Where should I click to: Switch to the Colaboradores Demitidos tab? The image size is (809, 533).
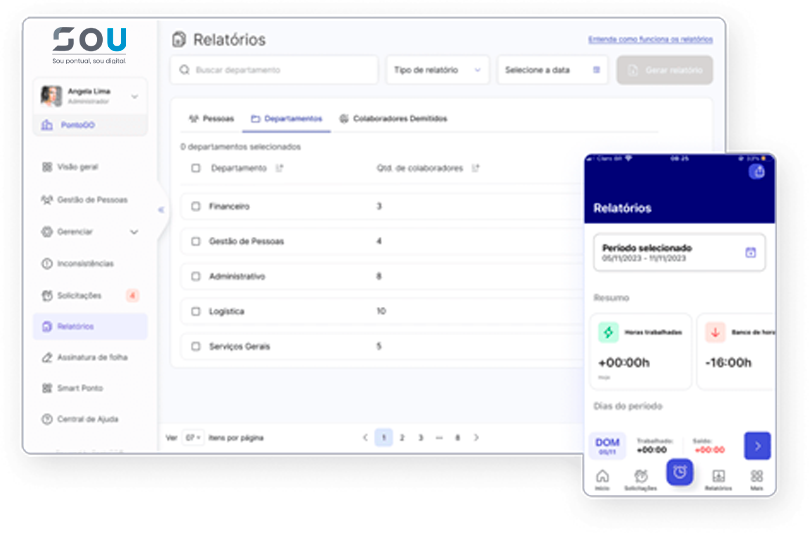[393, 119]
